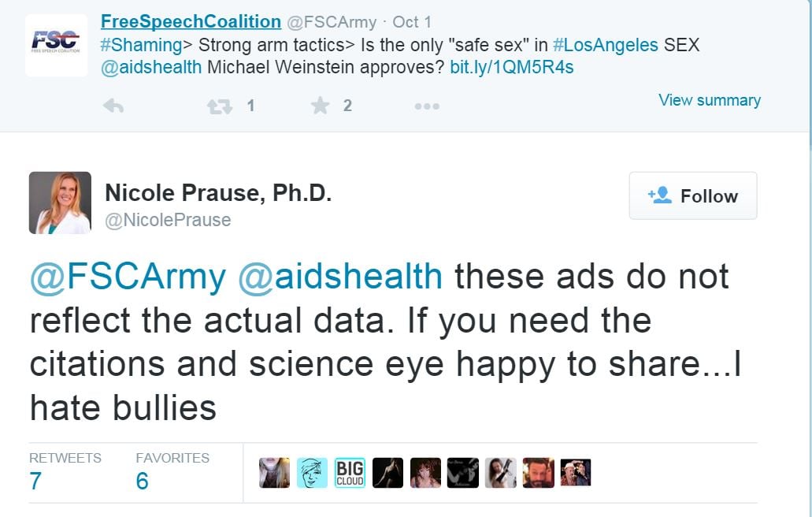Retweet the FreeSpeechCoalition tweet
Screen dimensions: 812x517
point(220,106)
